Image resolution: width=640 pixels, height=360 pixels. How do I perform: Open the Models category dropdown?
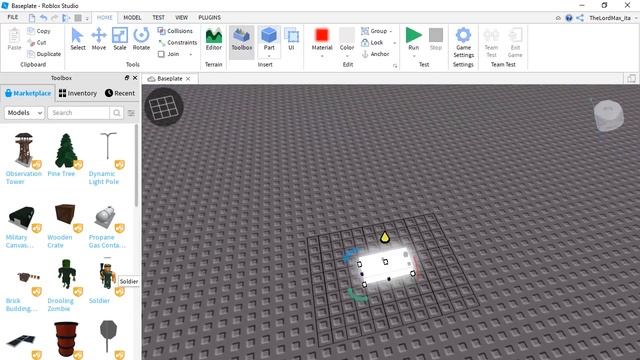pos(24,113)
